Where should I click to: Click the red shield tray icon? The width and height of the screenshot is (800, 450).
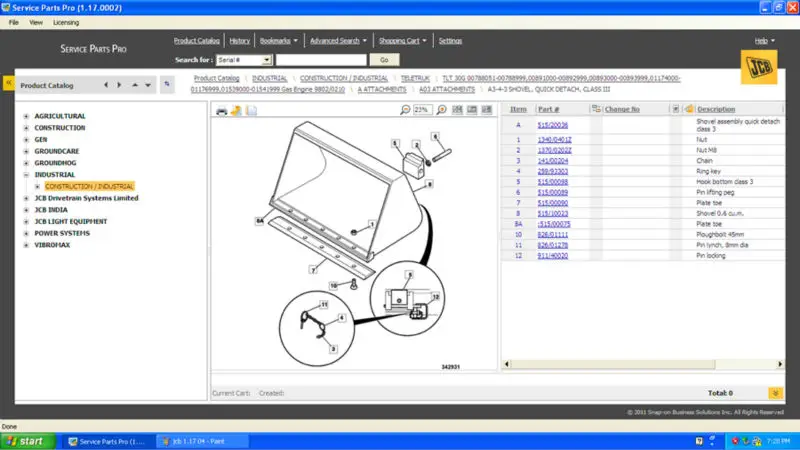(x=735, y=441)
